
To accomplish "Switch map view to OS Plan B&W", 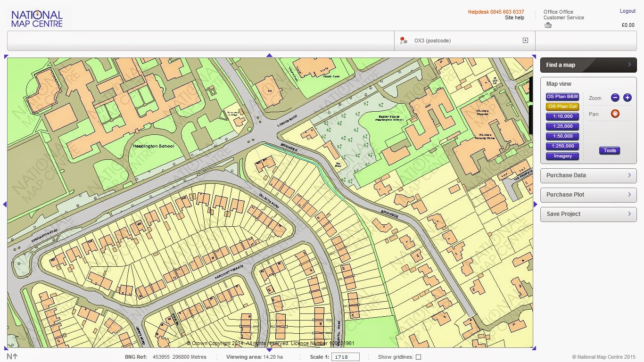I will pyautogui.click(x=562, y=96).
